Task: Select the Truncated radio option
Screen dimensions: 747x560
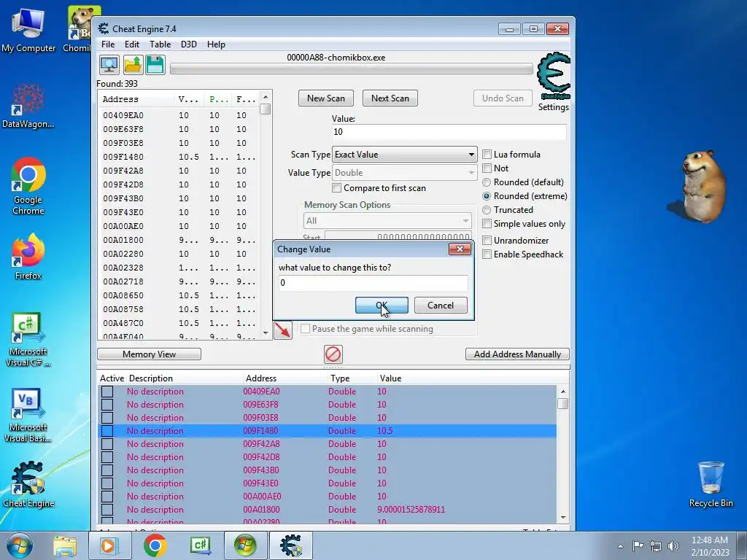Action: tap(487, 210)
